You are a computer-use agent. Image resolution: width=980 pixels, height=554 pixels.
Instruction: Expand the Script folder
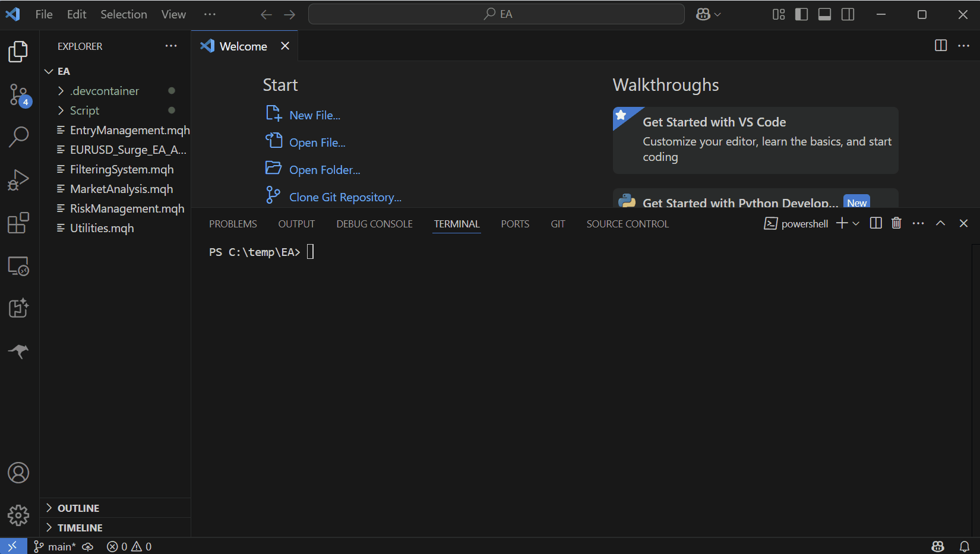pos(61,110)
